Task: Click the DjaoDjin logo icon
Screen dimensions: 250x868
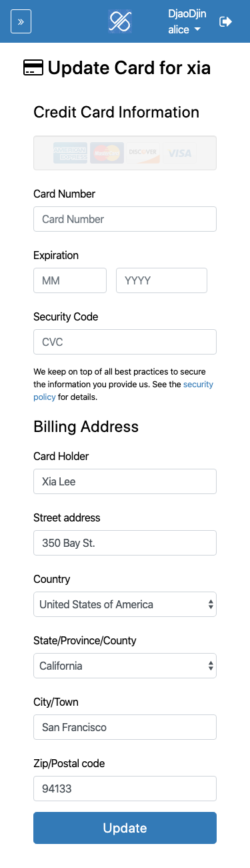Action: tap(120, 21)
